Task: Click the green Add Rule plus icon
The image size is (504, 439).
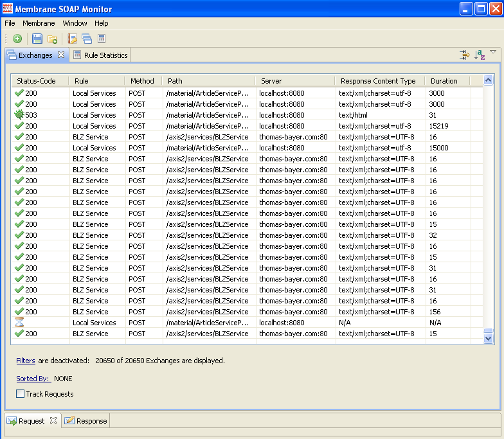Action: tap(17, 39)
